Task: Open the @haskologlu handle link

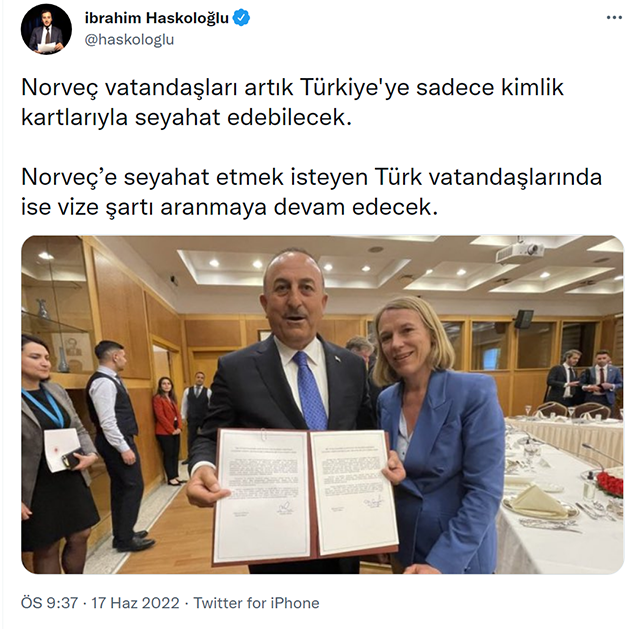Action: point(129,40)
